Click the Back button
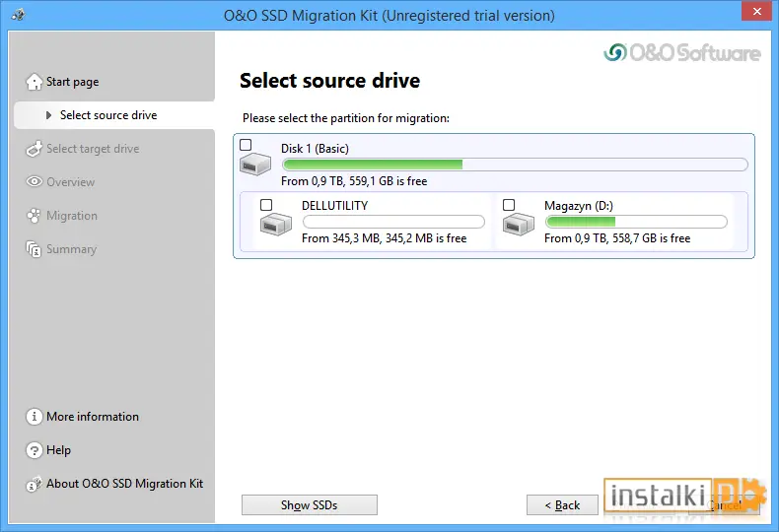This screenshot has height=532, width=779. tap(562, 504)
